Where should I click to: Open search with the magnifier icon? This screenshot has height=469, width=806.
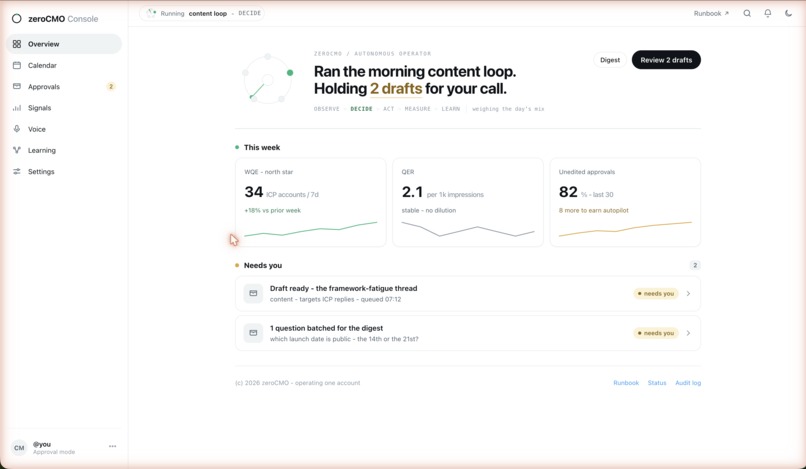[747, 13]
